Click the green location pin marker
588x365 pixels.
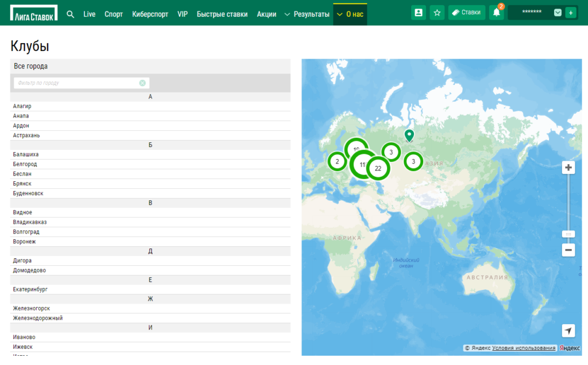coord(409,135)
